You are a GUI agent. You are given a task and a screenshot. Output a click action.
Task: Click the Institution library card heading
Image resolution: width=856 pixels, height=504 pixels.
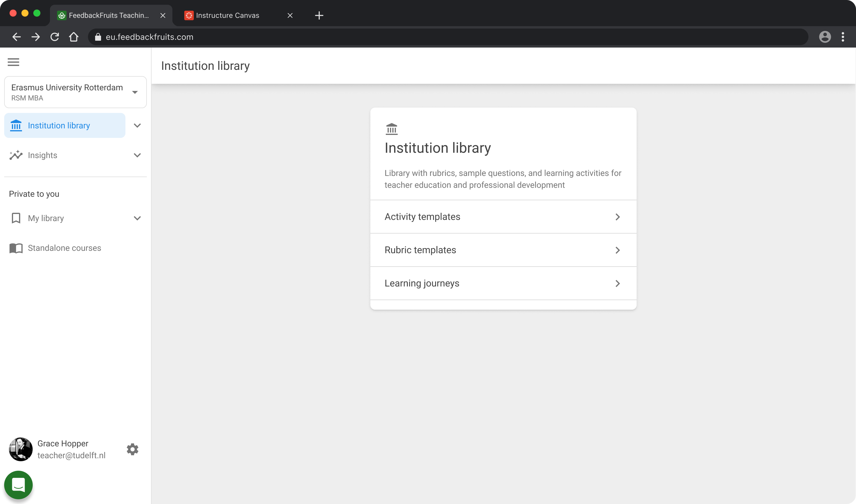point(438,148)
